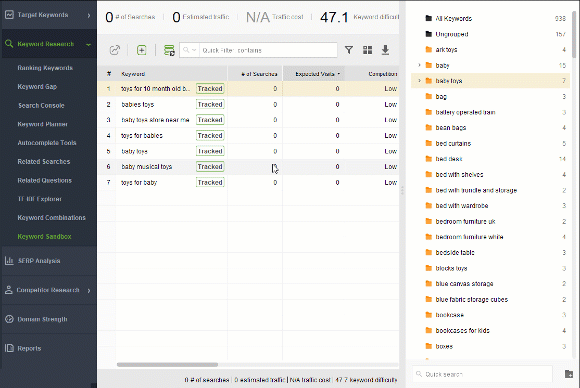Viewport: 580px width, 388px height.
Task: Expand the baby folder
Action: [419, 65]
